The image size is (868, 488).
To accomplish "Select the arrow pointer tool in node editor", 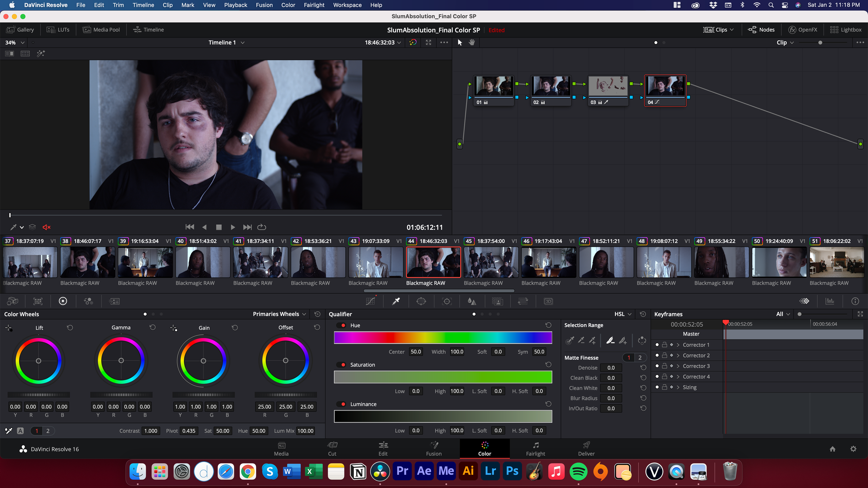I will [460, 42].
